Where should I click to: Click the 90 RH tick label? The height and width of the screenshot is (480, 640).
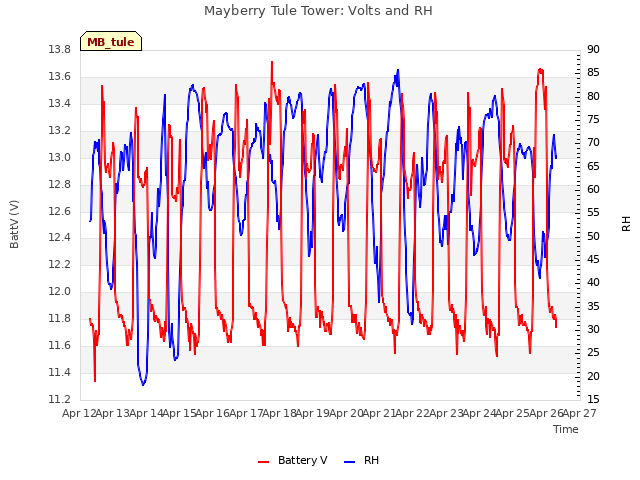click(593, 50)
